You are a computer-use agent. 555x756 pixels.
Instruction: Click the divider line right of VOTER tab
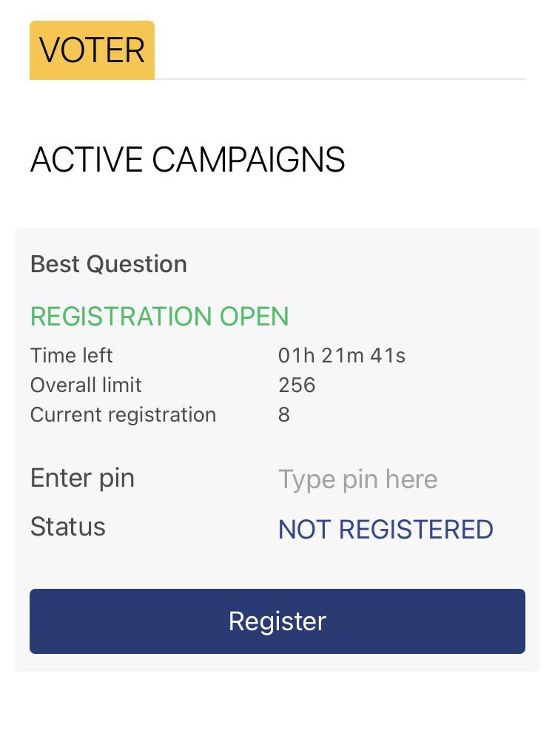[x=340, y=78]
